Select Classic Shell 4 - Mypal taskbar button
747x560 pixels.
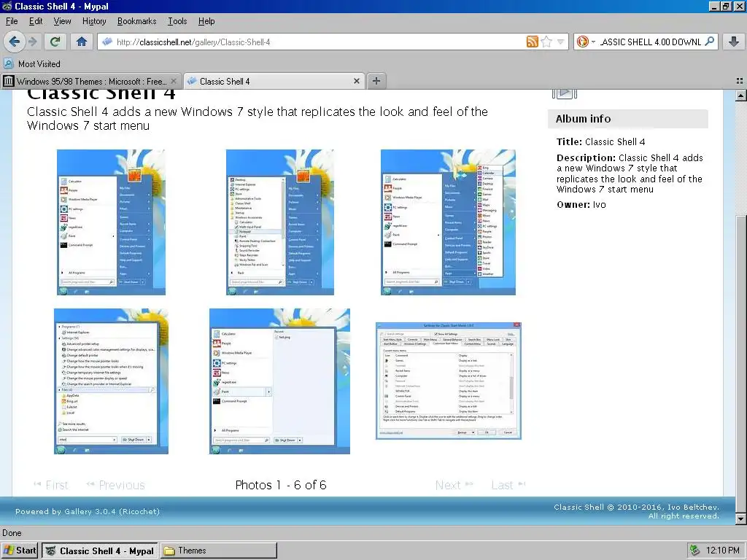tap(100, 551)
